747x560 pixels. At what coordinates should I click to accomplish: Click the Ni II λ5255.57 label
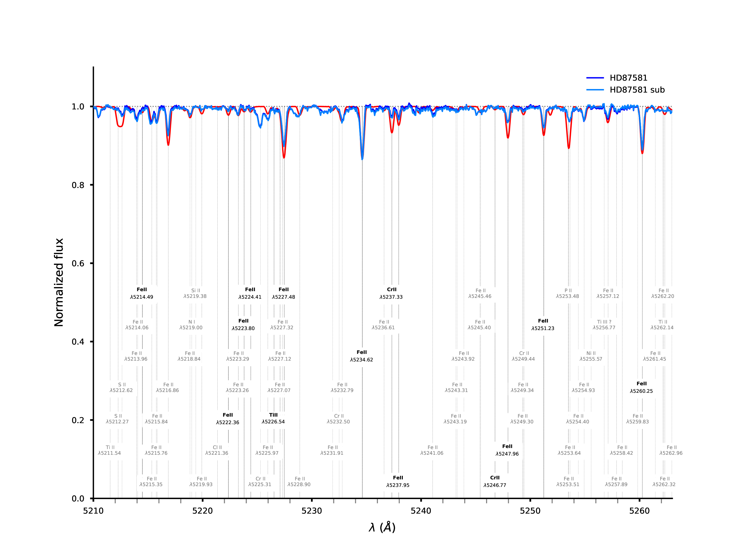(x=591, y=356)
